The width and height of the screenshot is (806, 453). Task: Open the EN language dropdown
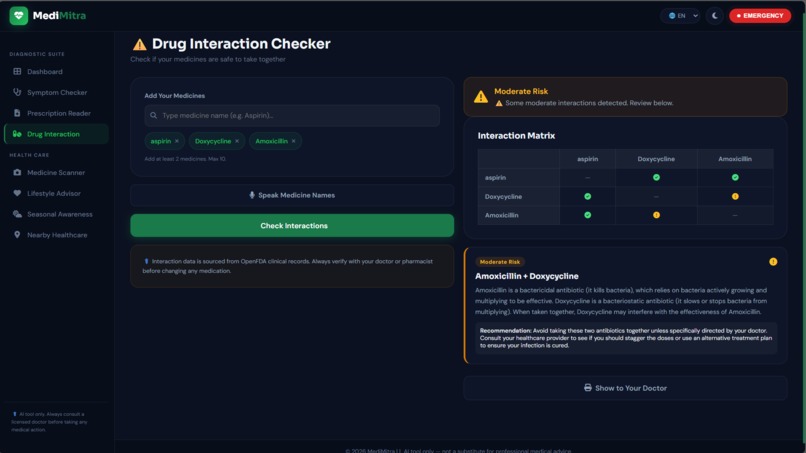682,16
